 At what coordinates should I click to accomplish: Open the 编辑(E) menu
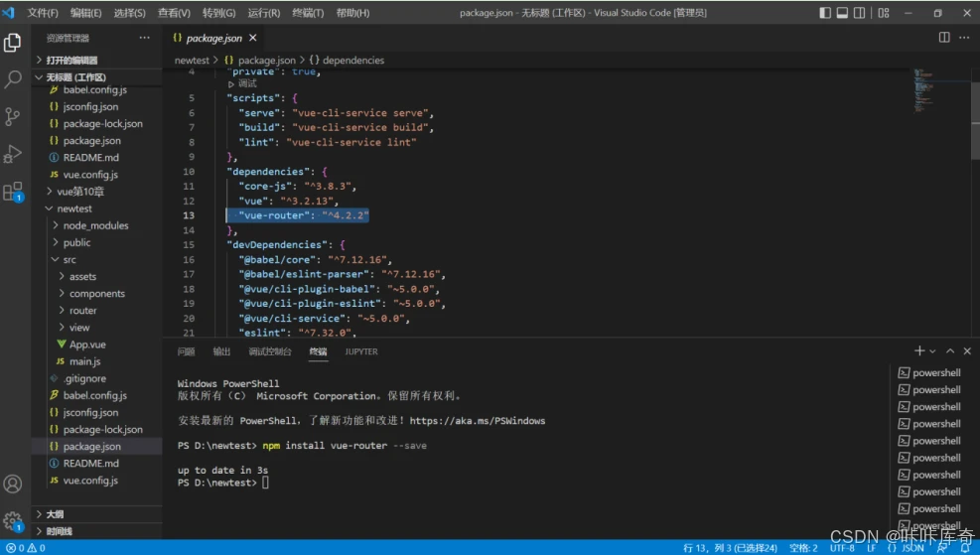[85, 13]
